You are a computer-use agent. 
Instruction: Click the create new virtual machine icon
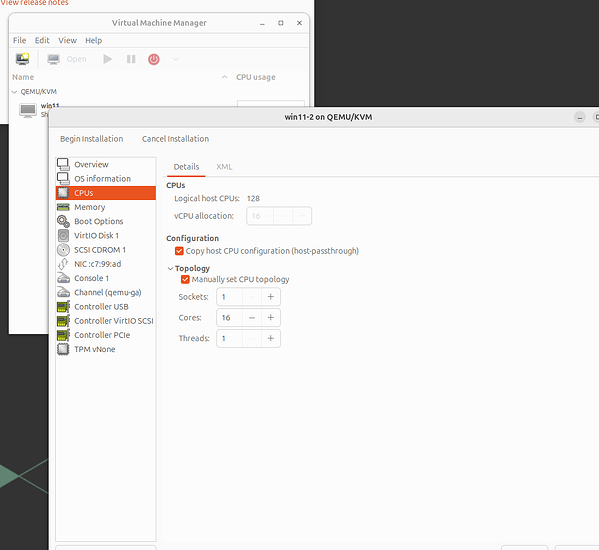point(23,59)
